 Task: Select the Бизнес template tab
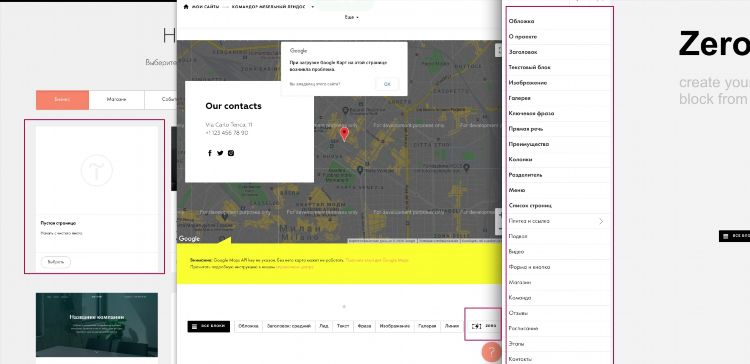[x=62, y=99]
